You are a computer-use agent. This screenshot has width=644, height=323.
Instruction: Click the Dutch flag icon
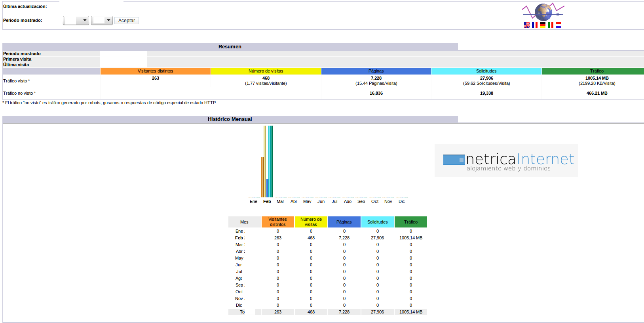(x=558, y=25)
